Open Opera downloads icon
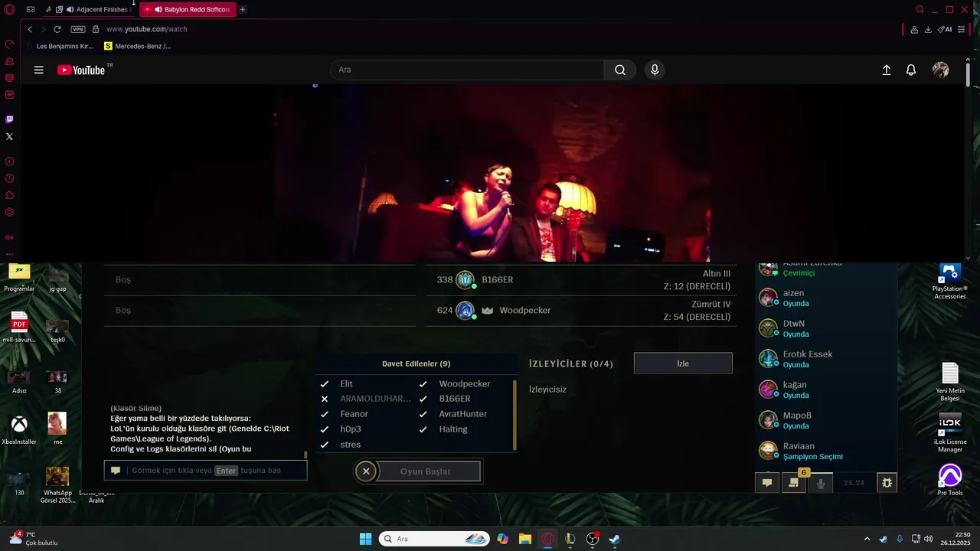 click(x=928, y=29)
